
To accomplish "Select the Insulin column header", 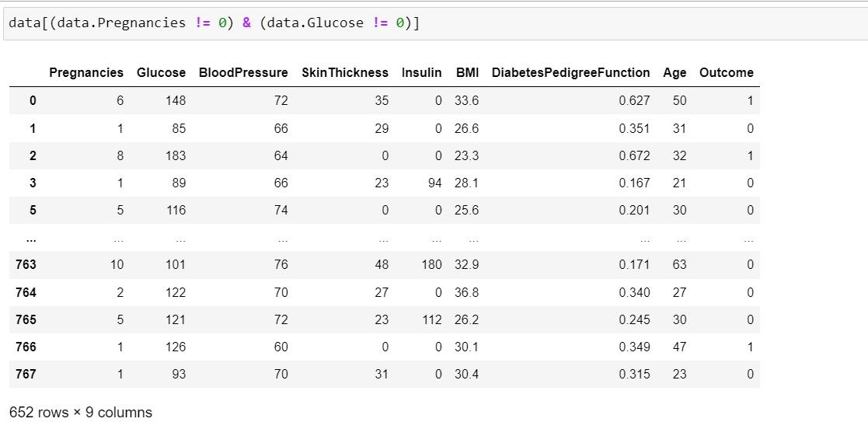I will click(x=422, y=72).
